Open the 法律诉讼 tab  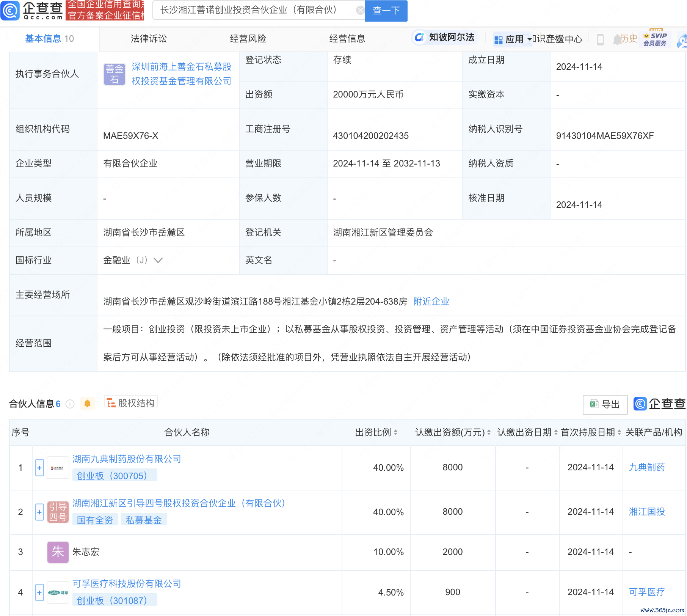[149, 39]
